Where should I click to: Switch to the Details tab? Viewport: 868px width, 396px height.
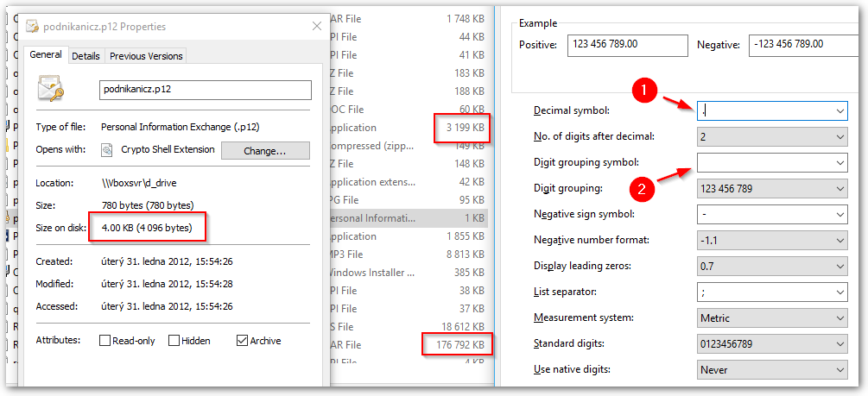(x=86, y=56)
